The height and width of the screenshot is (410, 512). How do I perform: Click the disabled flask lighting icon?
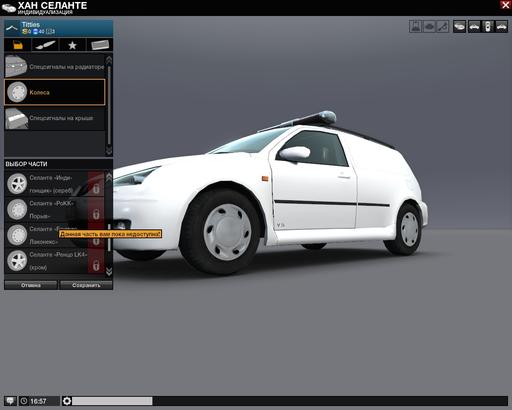415,26
